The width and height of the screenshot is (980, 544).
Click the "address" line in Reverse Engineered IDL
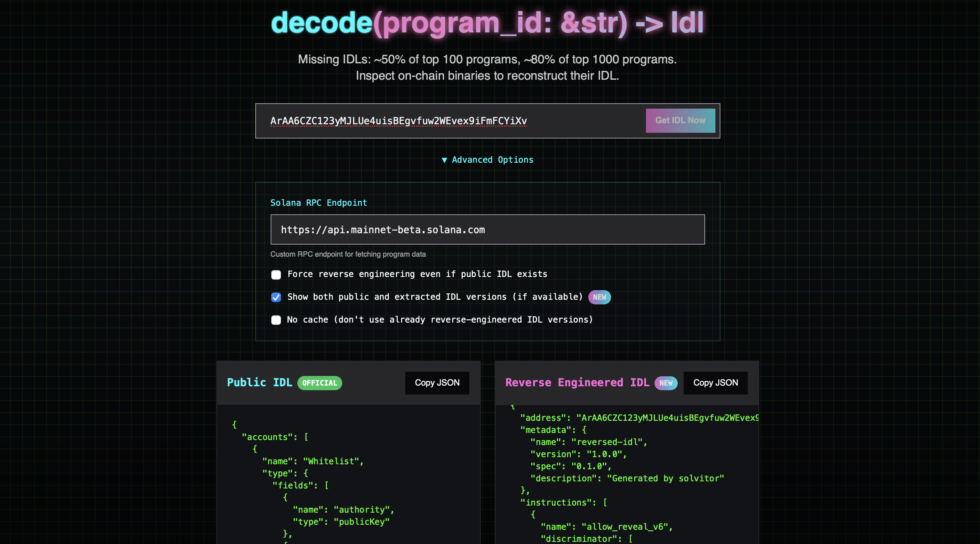pos(639,418)
